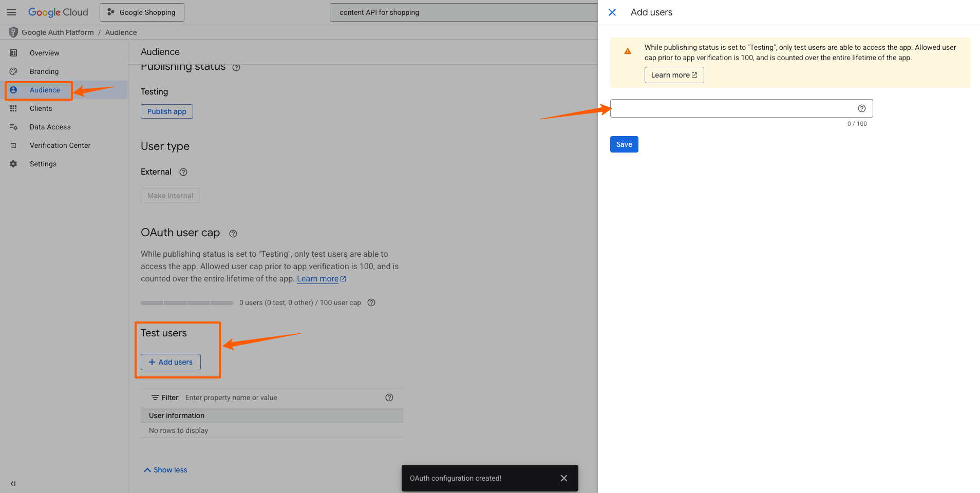Open Data Access in sidebar
The image size is (980, 493).
(x=50, y=127)
